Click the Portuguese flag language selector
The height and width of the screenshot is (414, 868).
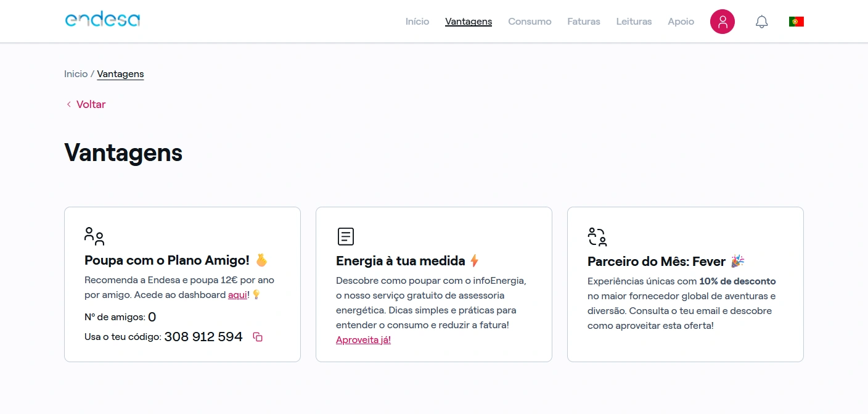796,22
